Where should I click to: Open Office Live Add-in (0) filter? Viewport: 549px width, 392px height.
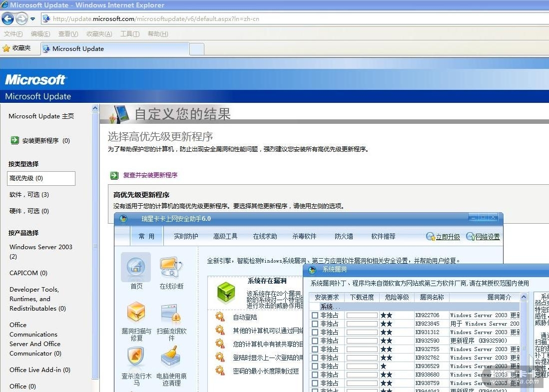[40, 370]
